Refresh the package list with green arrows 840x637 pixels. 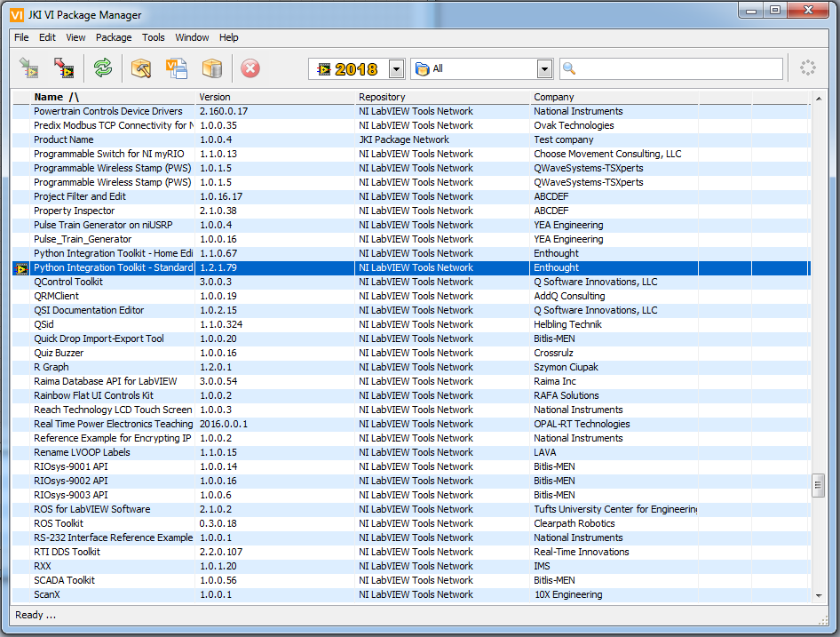tap(103, 68)
